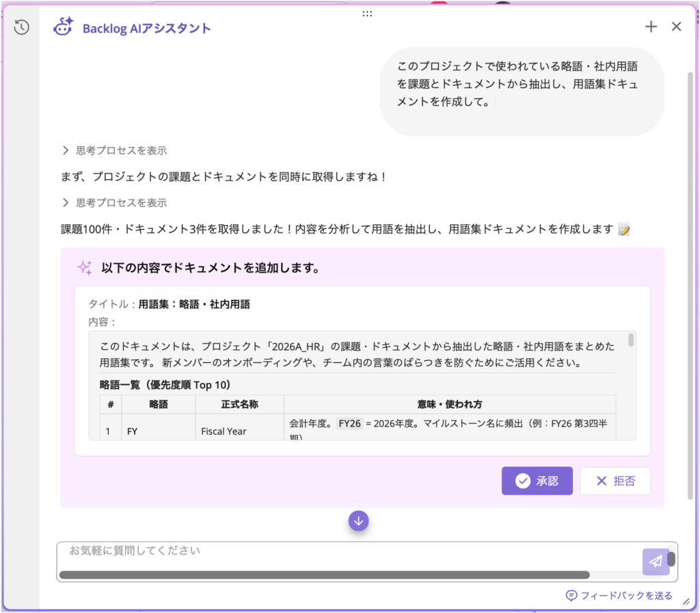Viewport: 700px width, 613px height.
Task: Reject the document with 拒否 button
Action: (x=615, y=480)
